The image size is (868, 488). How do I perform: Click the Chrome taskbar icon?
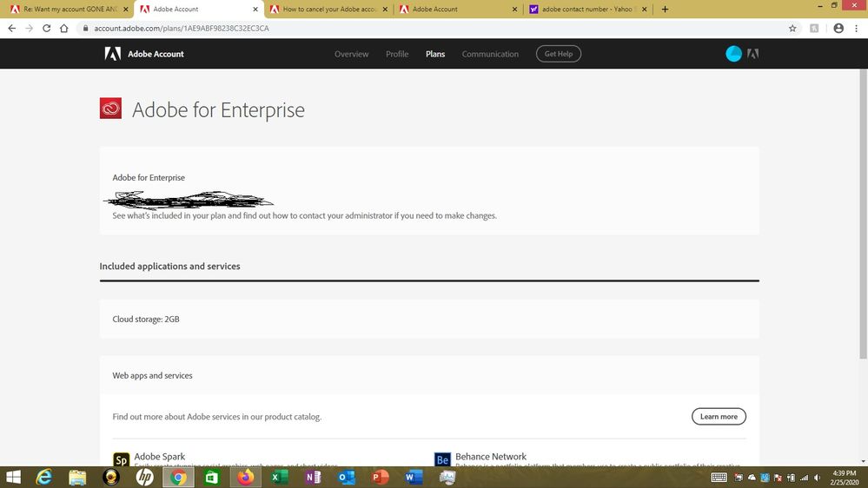point(178,477)
